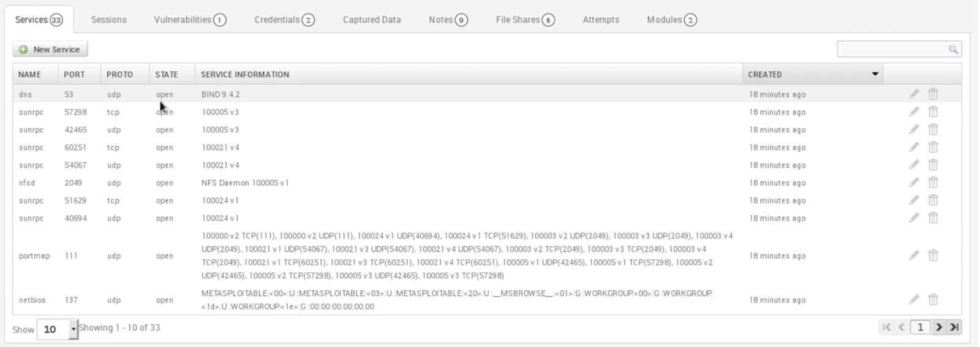
Task: Edit the sunrpc port 42465 service
Action: coord(914,129)
